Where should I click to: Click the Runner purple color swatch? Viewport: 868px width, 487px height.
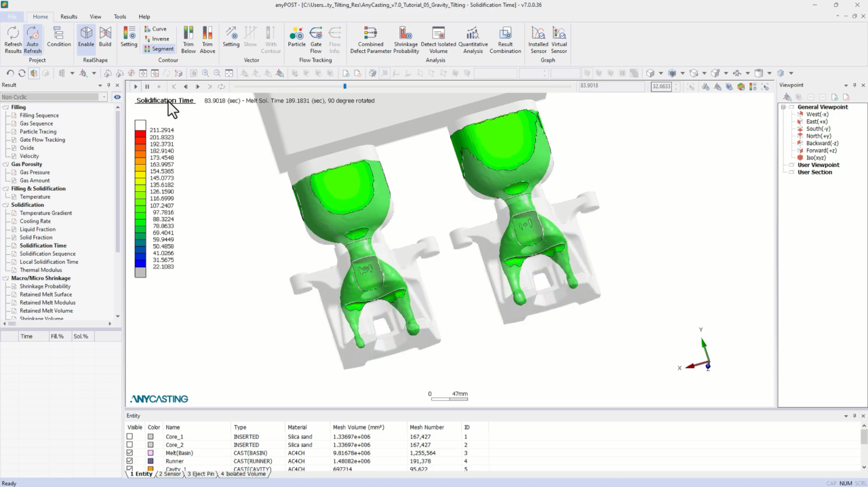click(x=151, y=461)
